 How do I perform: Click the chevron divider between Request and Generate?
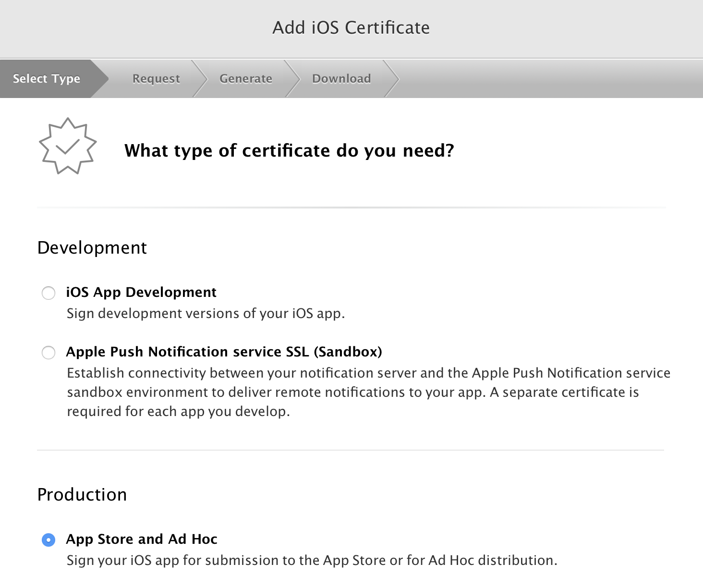click(200, 79)
